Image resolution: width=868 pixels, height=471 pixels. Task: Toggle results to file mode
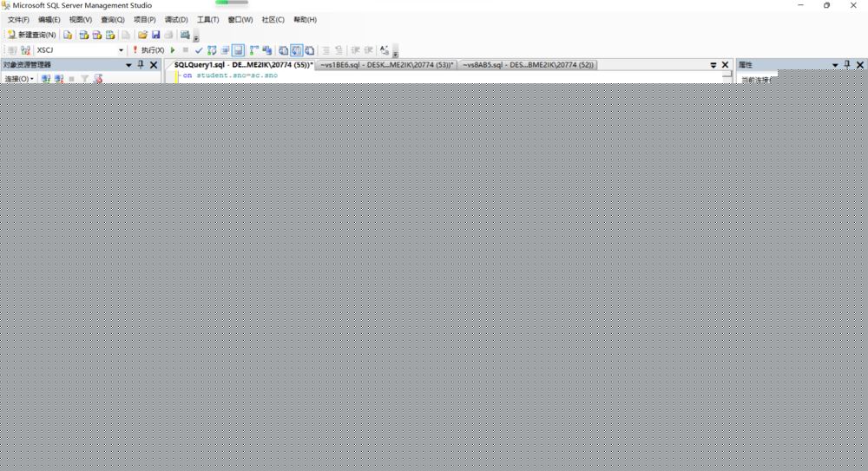309,50
